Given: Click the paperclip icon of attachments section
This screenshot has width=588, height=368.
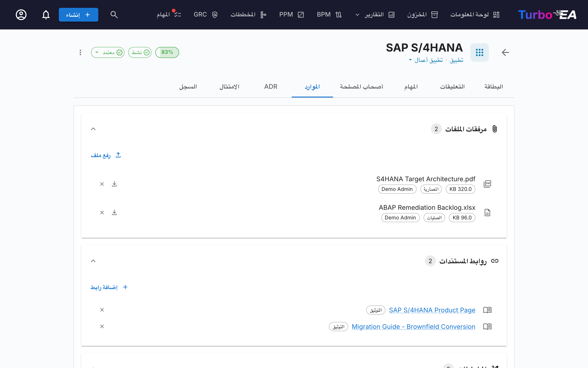Looking at the screenshot, I should click(495, 129).
